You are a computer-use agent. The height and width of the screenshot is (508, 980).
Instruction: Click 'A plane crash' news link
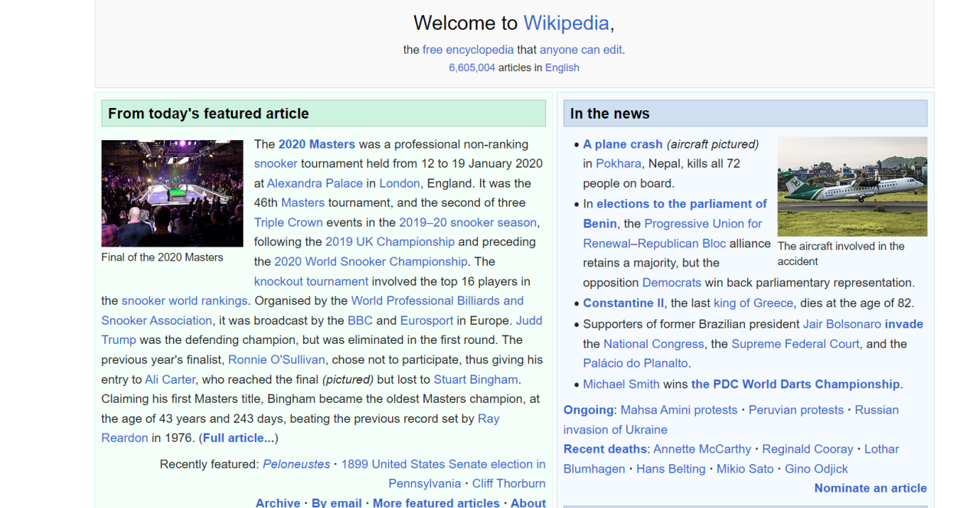tap(622, 144)
